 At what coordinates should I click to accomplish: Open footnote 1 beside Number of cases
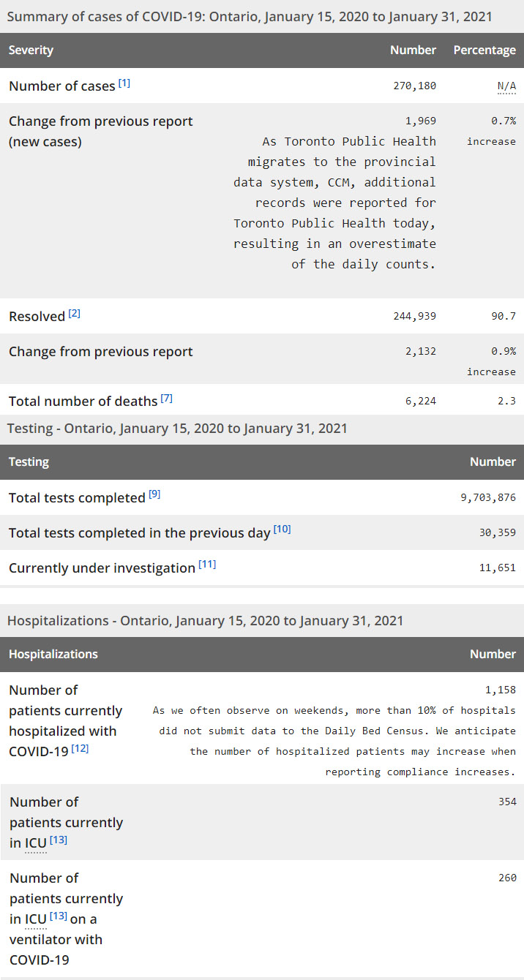click(124, 83)
